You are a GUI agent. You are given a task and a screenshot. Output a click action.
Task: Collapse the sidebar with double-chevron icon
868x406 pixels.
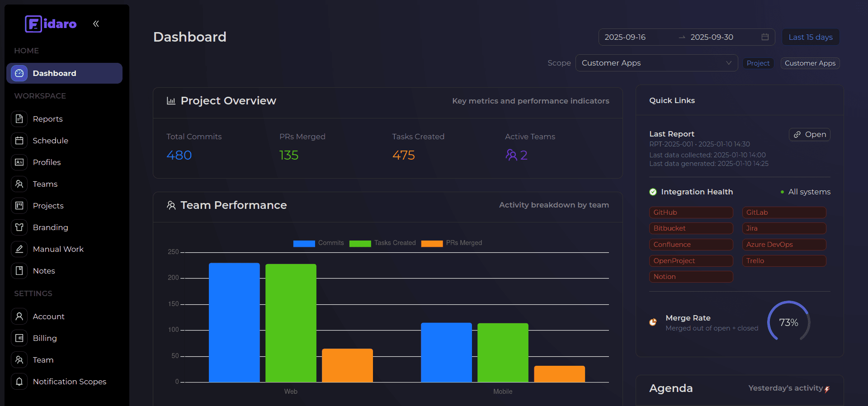[96, 24]
